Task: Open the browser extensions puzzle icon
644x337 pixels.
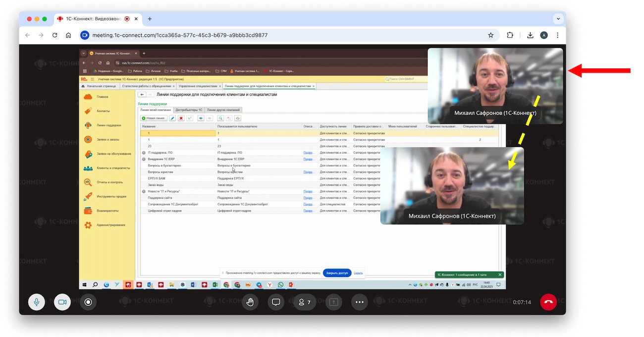Action: pos(510,35)
